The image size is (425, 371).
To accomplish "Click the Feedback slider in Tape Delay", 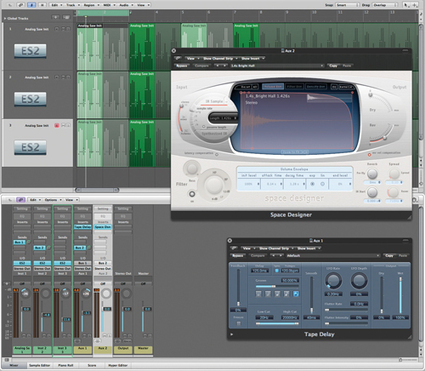I will coord(238,287).
